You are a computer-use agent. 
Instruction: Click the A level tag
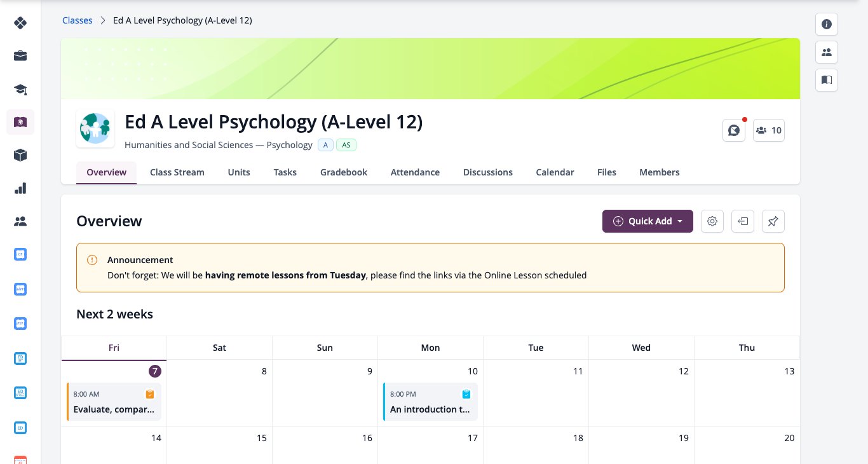(325, 145)
